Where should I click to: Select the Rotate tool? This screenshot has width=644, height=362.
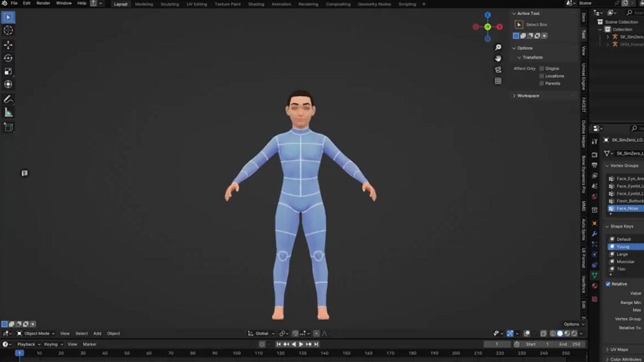8,58
